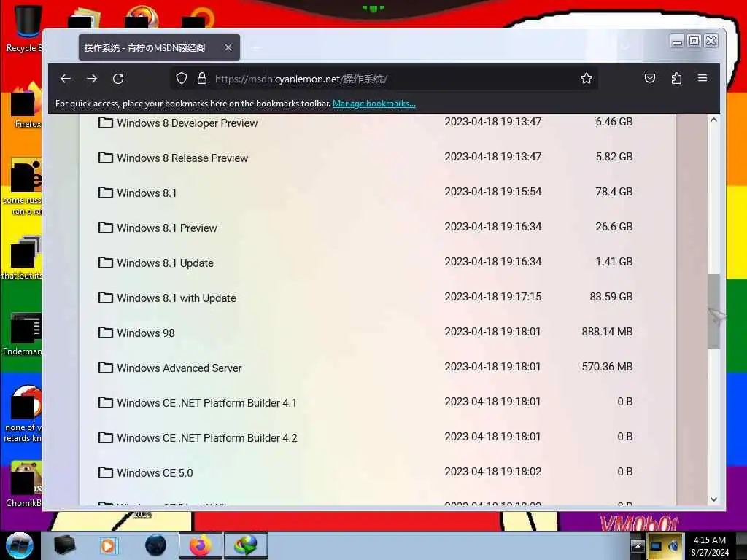
Task: Open Windows 8 Release Preview folder
Action: [182, 158]
